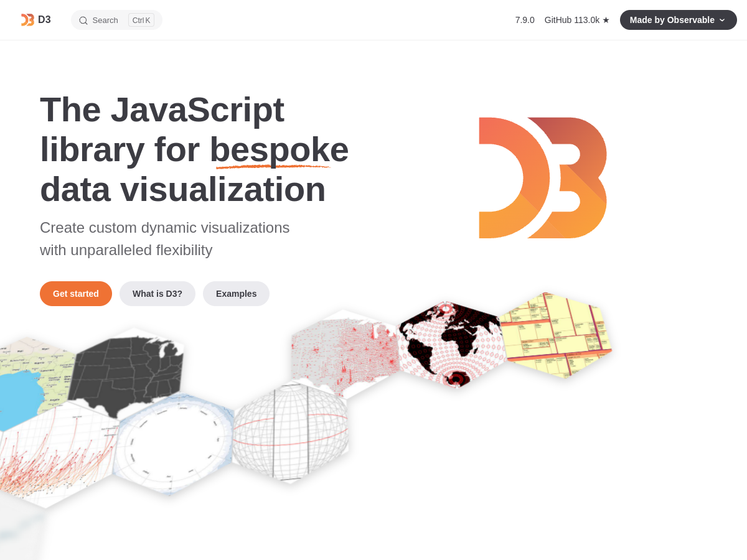Click the heading text The JavaScript
The height and width of the screenshot is (560, 747).
pos(162,110)
